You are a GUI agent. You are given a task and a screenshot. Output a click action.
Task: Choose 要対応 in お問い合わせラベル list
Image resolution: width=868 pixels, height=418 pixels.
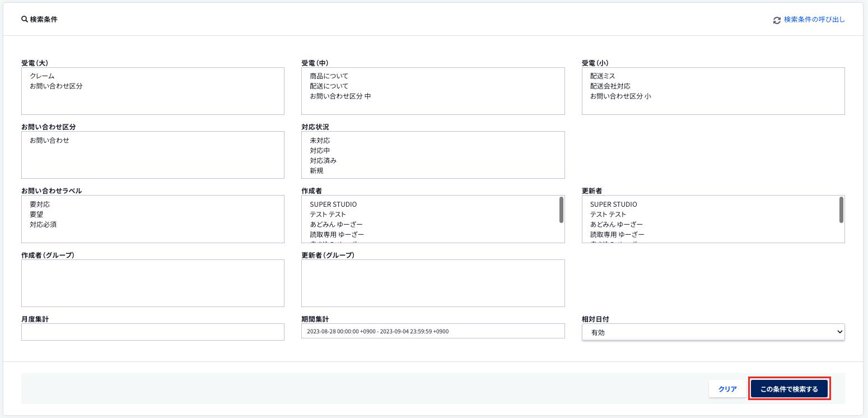coord(40,205)
